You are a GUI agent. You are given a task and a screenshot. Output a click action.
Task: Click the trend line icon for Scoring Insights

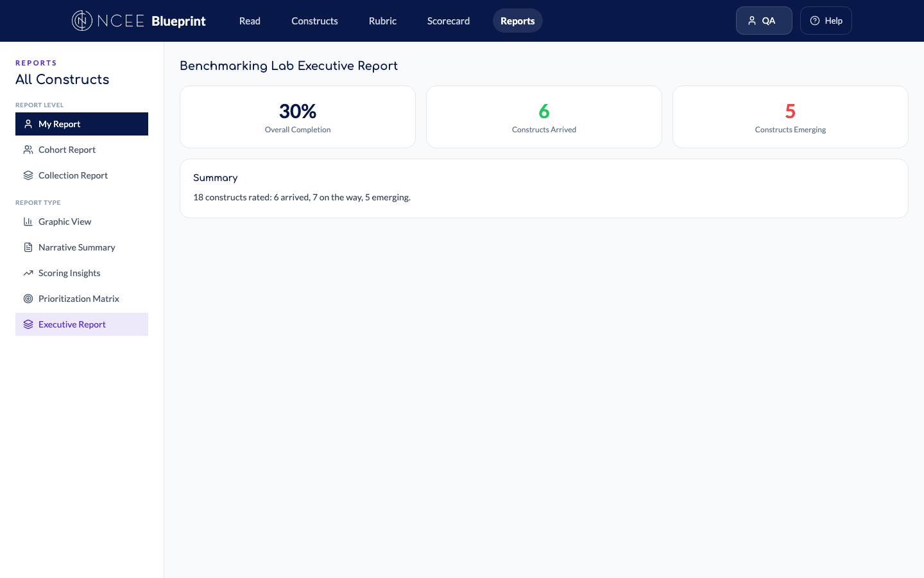tap(28, 273)
